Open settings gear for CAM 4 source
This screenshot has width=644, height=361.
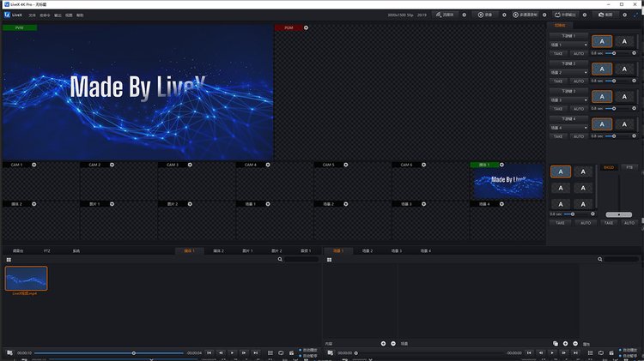click(267, 165)
